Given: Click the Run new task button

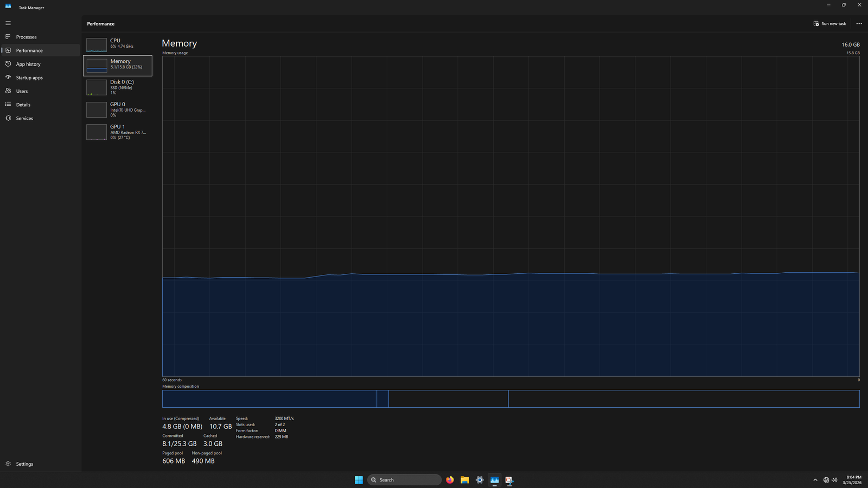Looking at the screenshot, I should coord(829,24).
